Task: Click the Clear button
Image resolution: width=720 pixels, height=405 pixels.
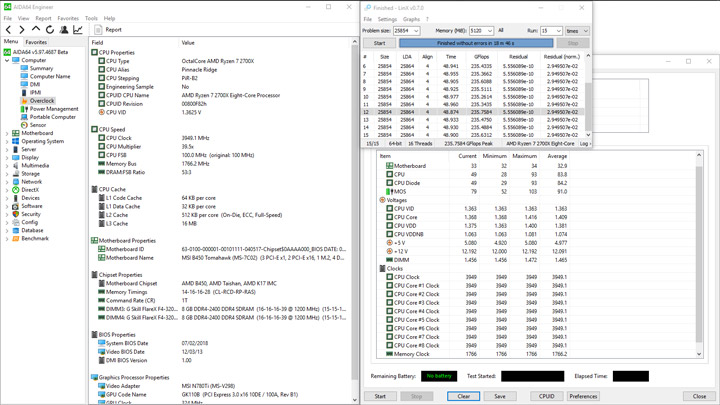Action: (464, 396)
